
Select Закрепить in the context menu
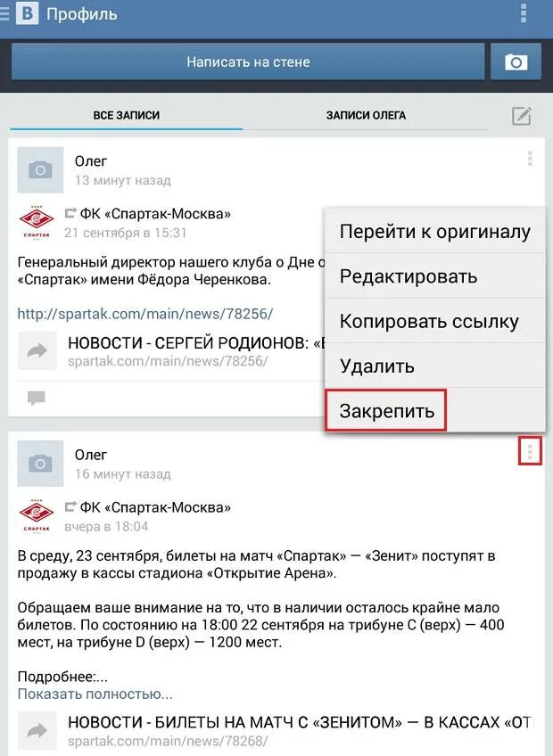point(386,411)
